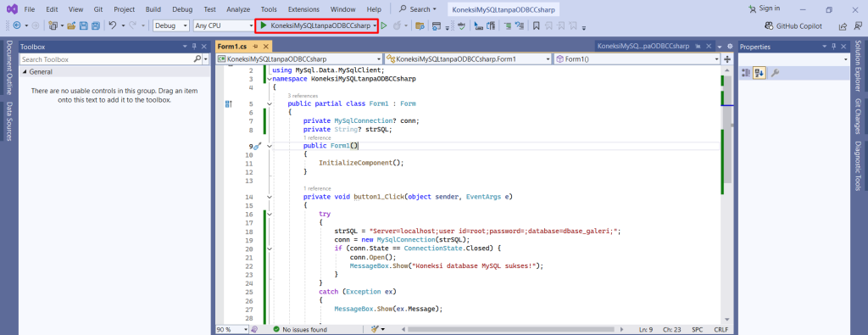Click the code cleanup broom icon
Viewport: 868px width, 335px height.
click(x=376, y=329)
